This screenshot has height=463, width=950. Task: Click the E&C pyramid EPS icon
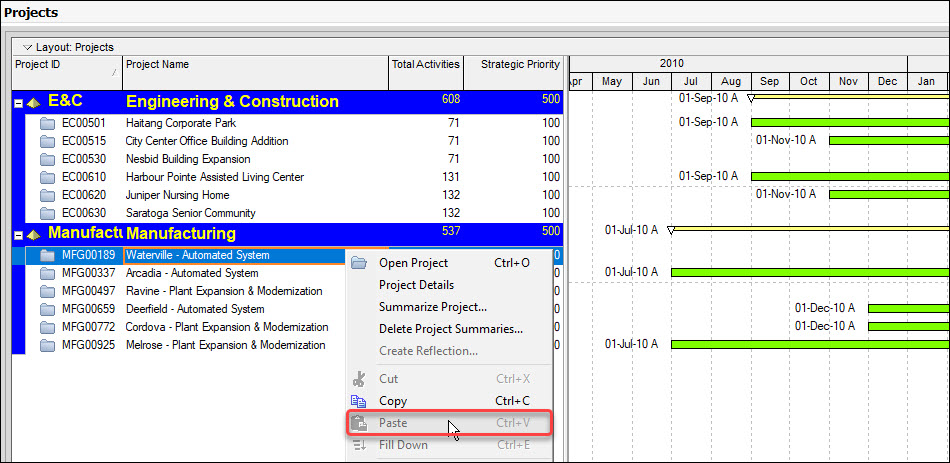[32, 102]
